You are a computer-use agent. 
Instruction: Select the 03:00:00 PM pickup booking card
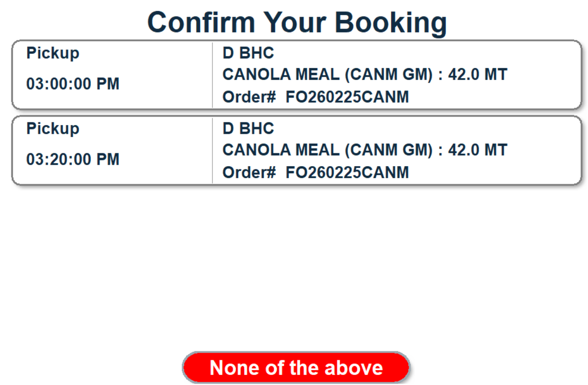(296, 75)
